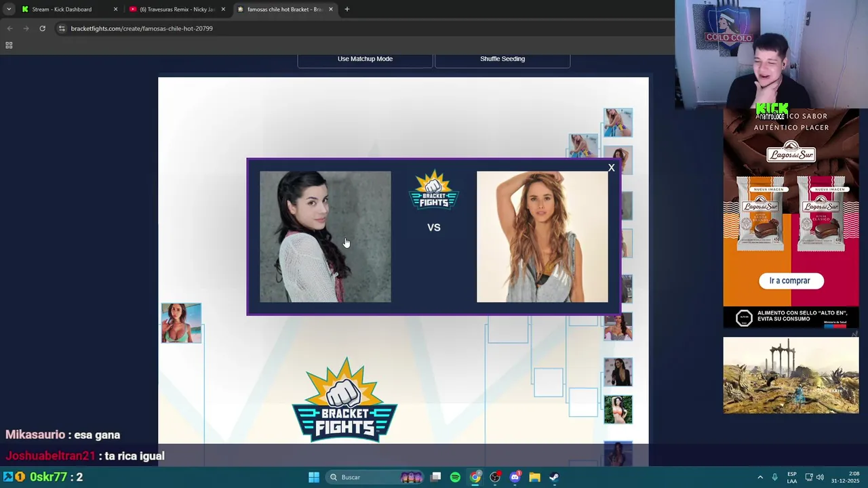Open network settings tray icon
Viewport: 868px width, 488px height.
pyautogui.click(x=808, y=477)
